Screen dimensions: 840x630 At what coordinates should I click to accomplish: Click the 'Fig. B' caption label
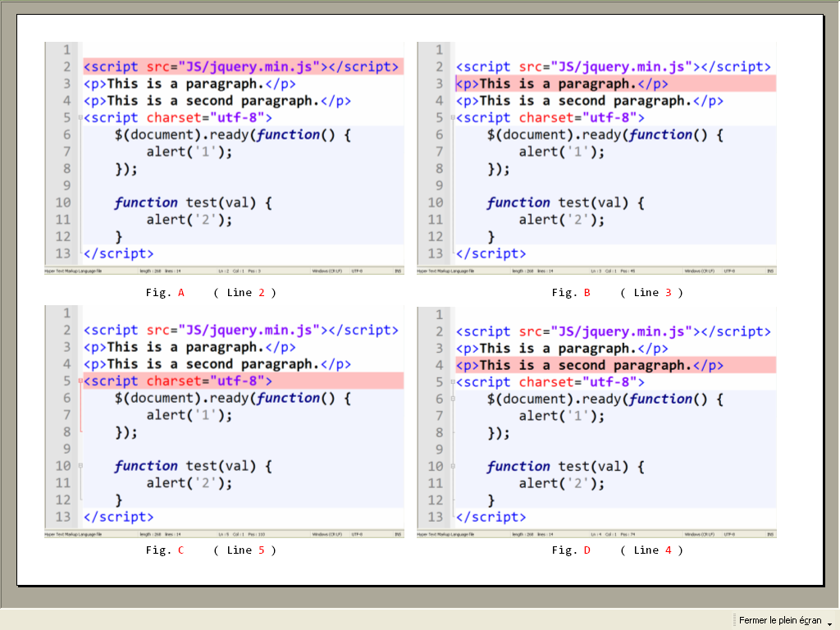pos(571,293)
